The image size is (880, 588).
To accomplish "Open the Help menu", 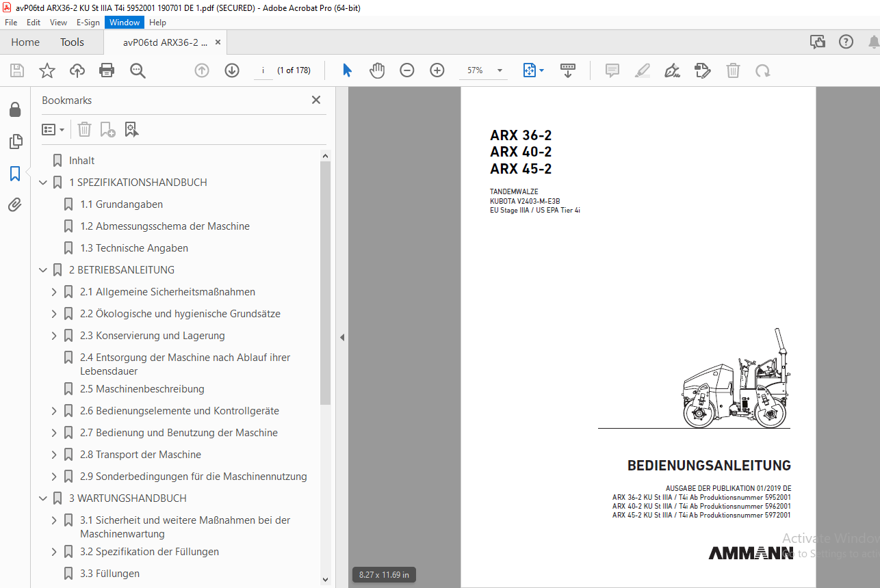I will coord(158,23).
